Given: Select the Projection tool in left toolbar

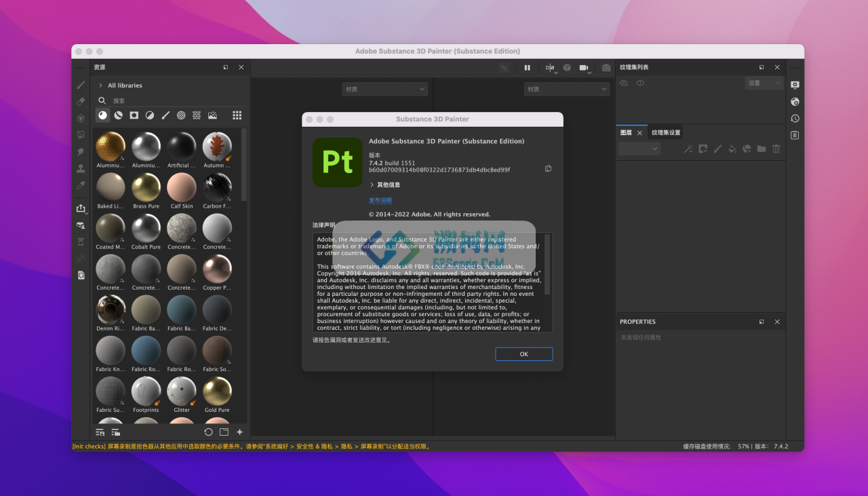Looking at the screenshot, I should coord(81,118).
